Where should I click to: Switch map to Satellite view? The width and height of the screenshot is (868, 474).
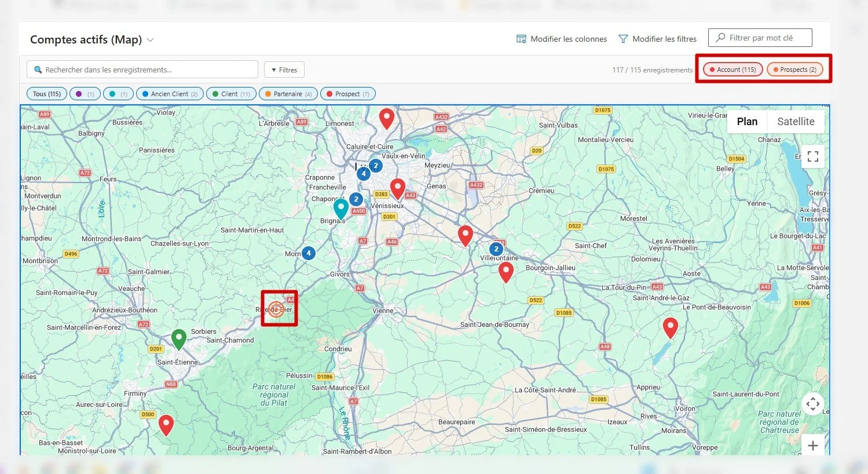(796, 122)
